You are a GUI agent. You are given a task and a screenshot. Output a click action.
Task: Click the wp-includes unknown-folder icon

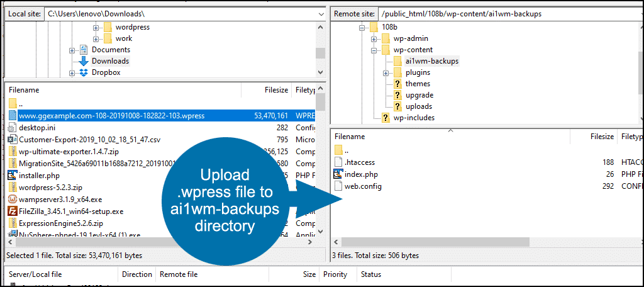coord(386,118)
